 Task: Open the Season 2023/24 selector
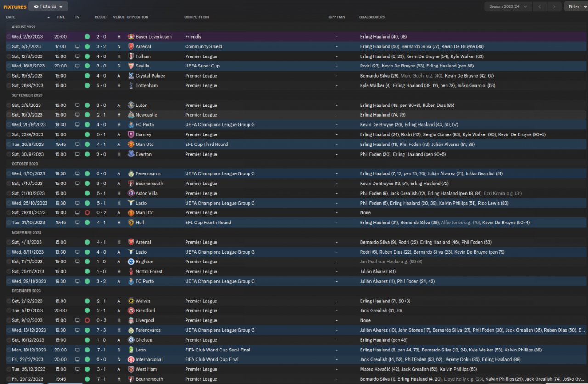pos(508,6)
